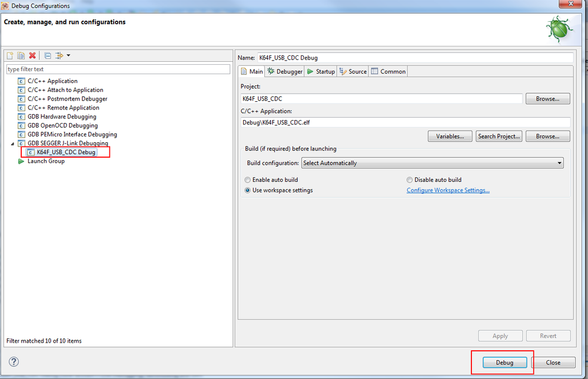Click the Project text field
The image size is (588, 379).
[381, 99]
